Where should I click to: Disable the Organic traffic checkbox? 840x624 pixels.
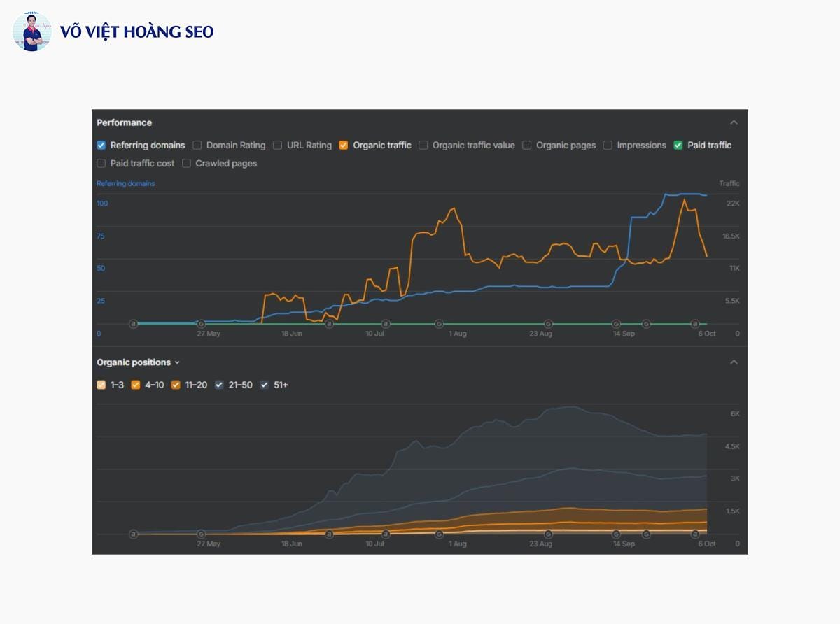point(344,146)
